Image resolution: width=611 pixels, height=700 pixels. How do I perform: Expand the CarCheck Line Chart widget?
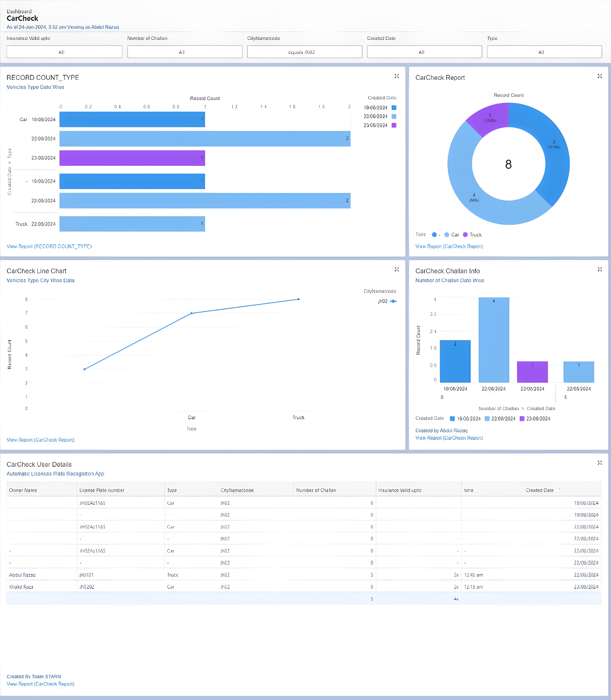(x=396, y=269)
